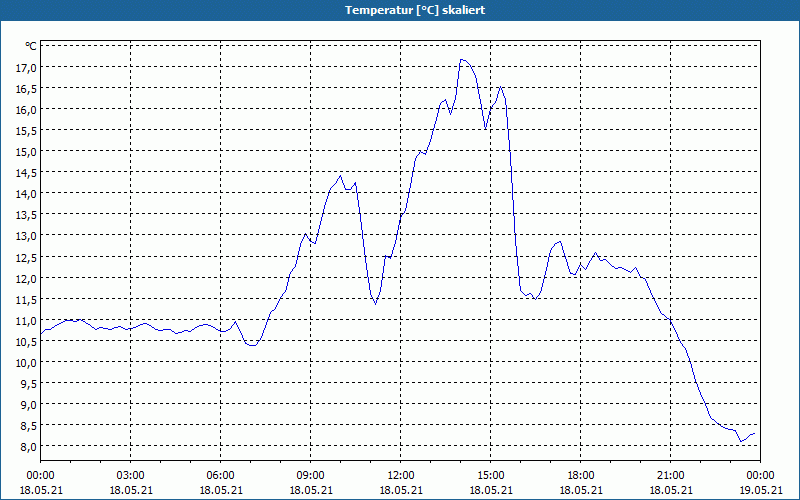Select the curve's local peak around 10:00

(340, 176)
